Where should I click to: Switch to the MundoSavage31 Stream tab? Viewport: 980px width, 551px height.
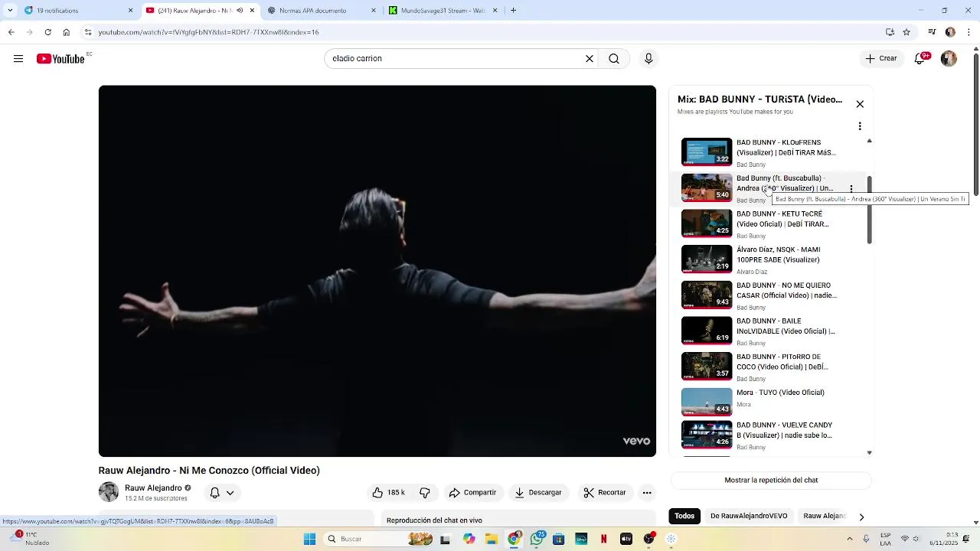pyautogui.click(x=443, y=11)
